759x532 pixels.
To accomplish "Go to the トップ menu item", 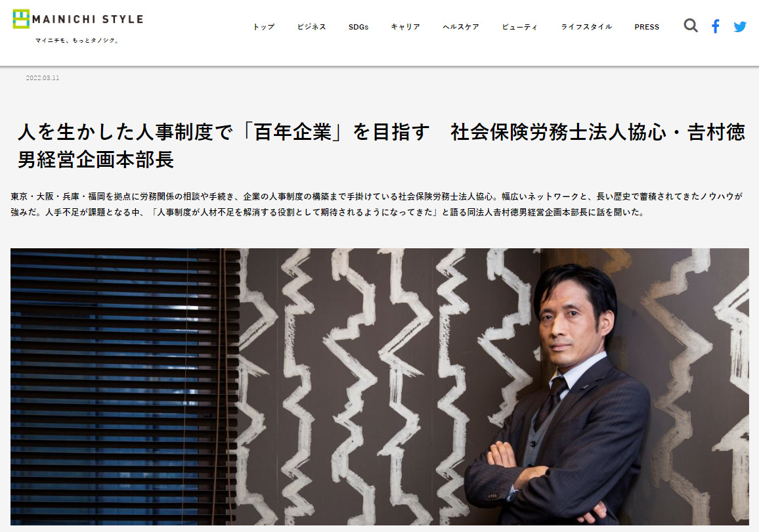I will 264,27.
